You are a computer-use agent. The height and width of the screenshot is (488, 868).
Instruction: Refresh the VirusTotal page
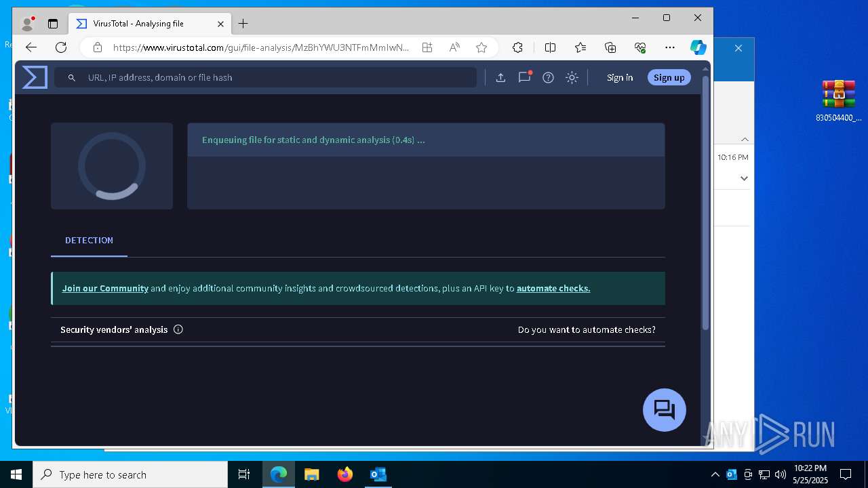coord(61,47)
